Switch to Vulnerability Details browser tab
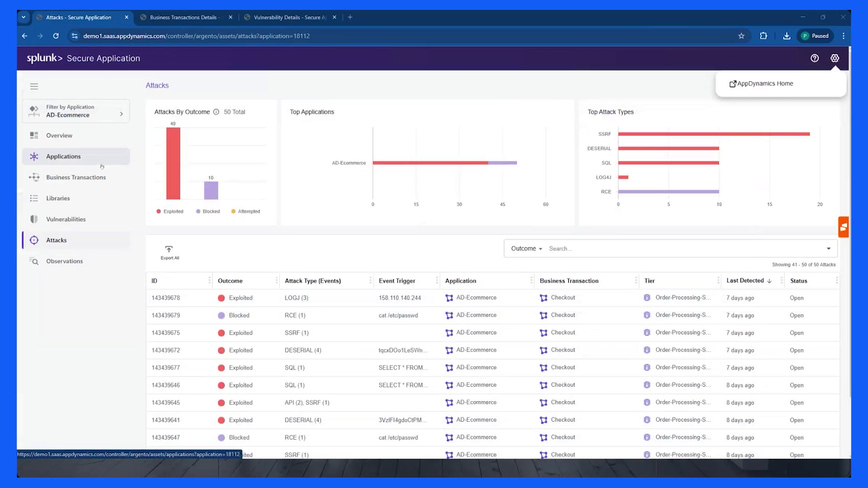 [289, 17]
